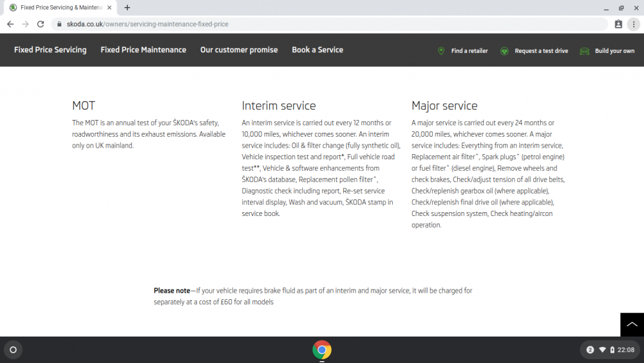Open Fixed Price Maintenance section
Viewport: 644px width, 363px height.
click(x=144, y=50)
